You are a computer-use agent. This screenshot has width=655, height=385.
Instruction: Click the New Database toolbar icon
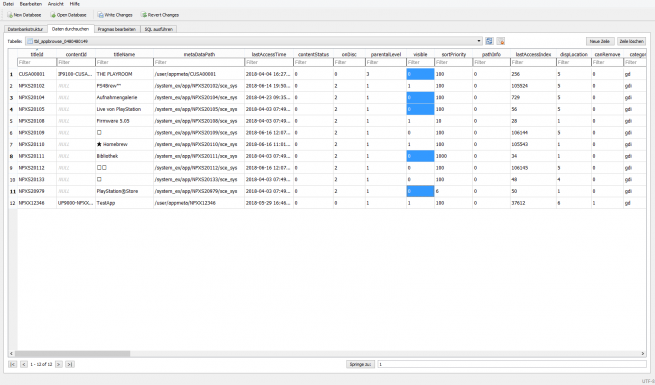point(10,15)
